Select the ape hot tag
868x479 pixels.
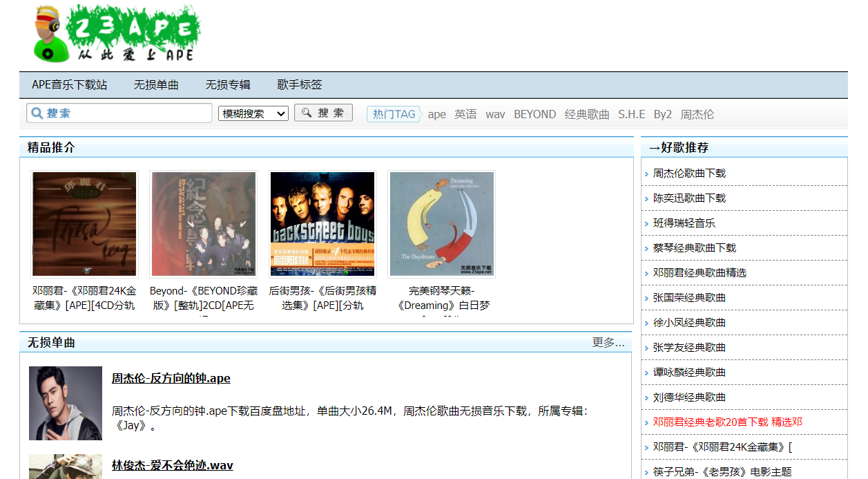(437, 114)
